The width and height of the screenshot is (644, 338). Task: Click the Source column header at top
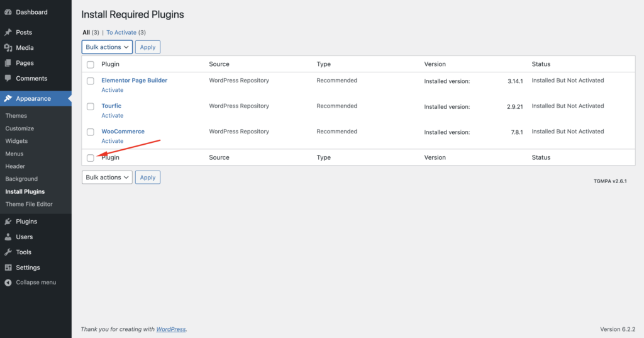pyautogui.click(x=219, y=64)
